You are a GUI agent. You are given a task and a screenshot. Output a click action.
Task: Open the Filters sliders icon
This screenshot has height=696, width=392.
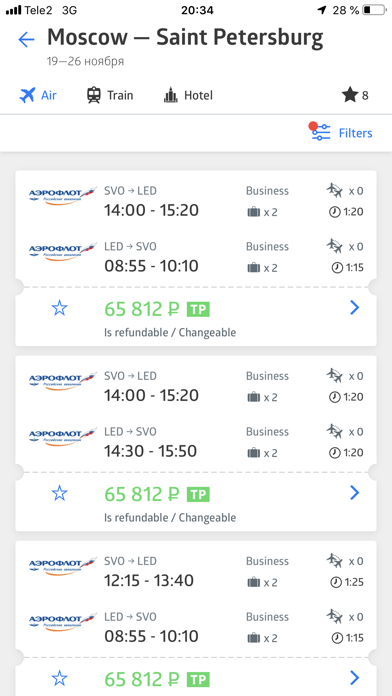pos(321,133)
